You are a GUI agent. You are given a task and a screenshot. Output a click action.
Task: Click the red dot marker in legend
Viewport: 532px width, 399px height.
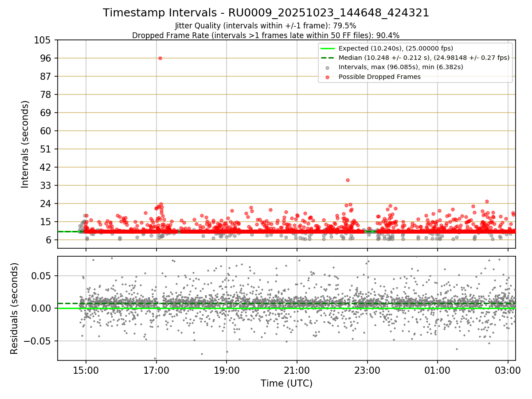pos(327,77)
